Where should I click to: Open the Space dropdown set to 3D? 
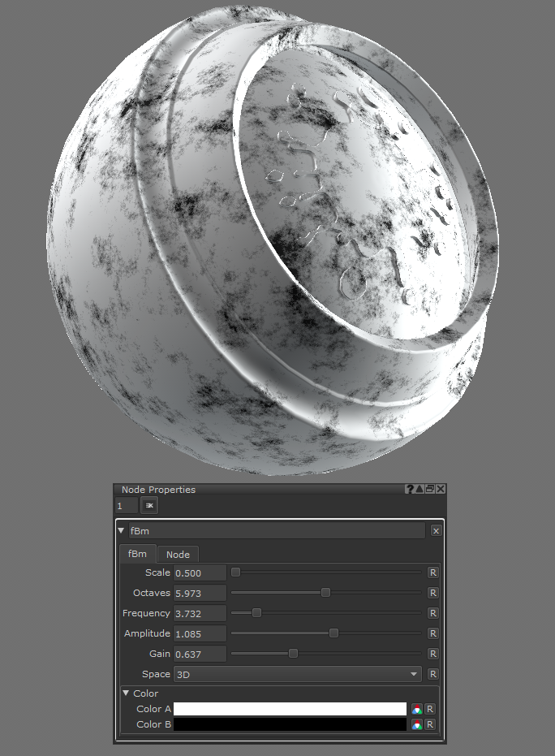click(x=297, y=674)
